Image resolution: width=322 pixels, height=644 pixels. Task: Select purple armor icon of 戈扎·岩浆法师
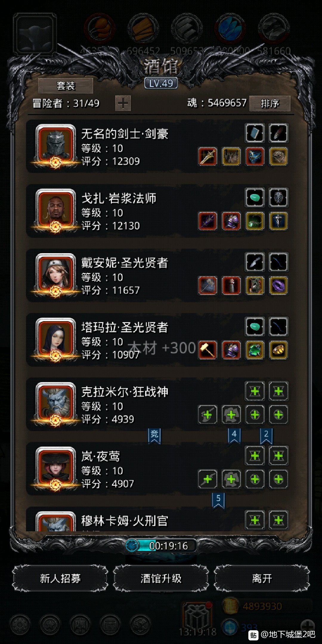coord(231,221)
